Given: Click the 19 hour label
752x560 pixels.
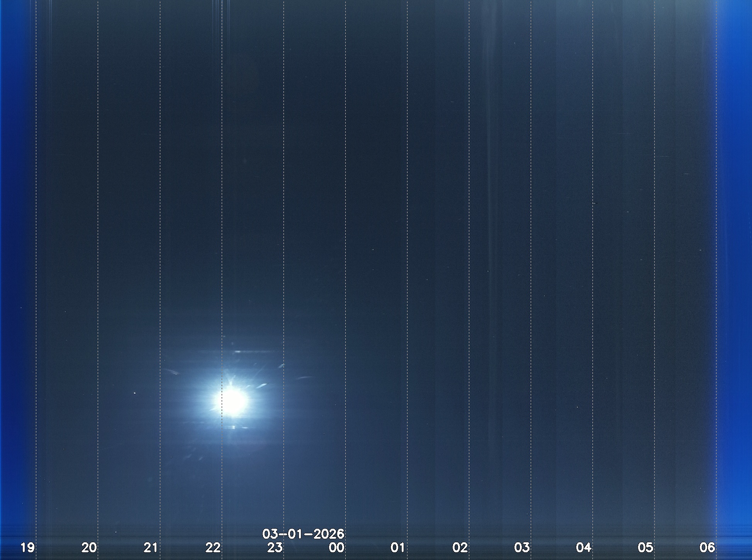Looking at the screenshot, I should click(x=27, y=547).
